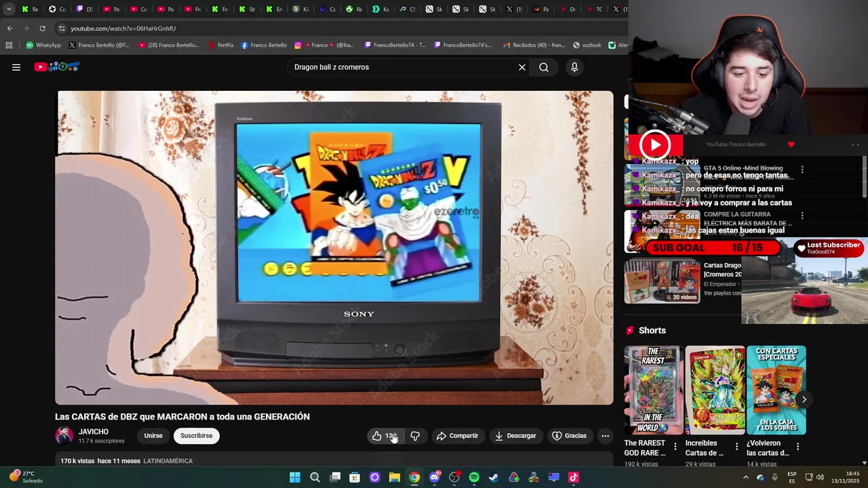Screen dimensions: 868x488
Task: Open Windows taskbar search
Action: pyautogui.click(x=315, y=477)
